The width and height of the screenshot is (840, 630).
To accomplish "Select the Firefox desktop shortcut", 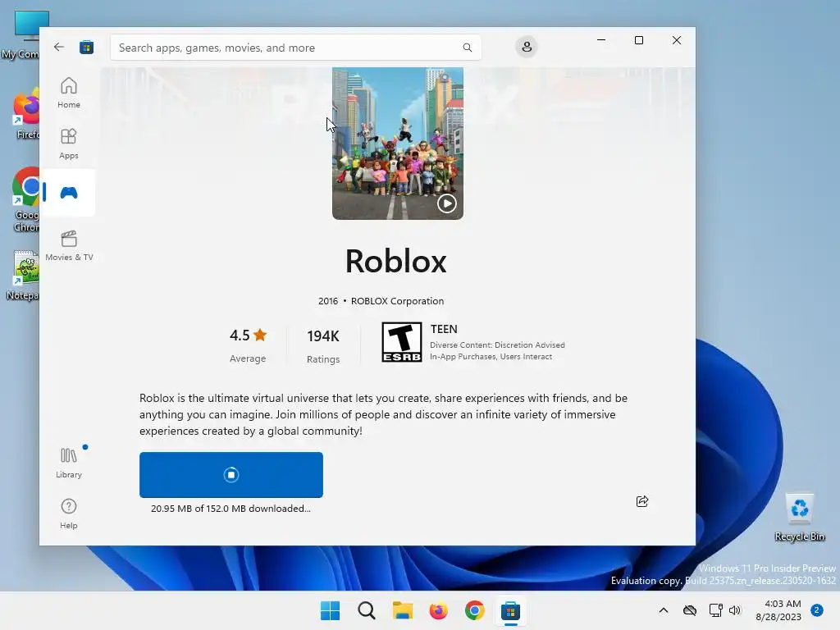I will click(x=25, y=115).
